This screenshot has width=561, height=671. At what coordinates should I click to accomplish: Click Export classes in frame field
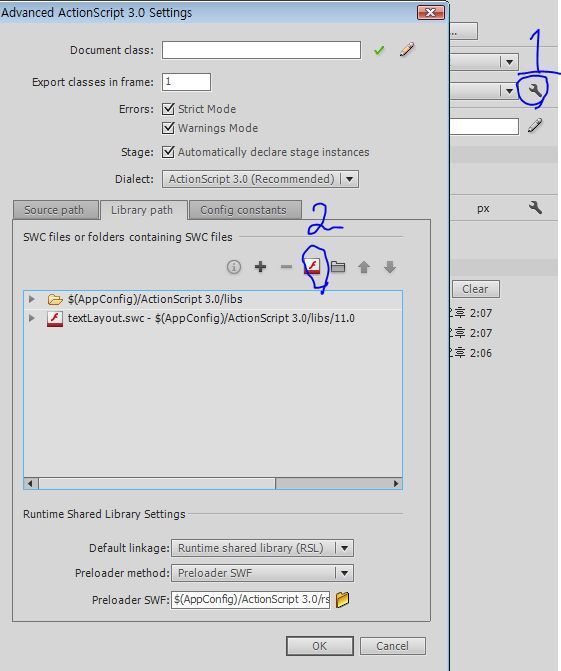coord(186,82)
